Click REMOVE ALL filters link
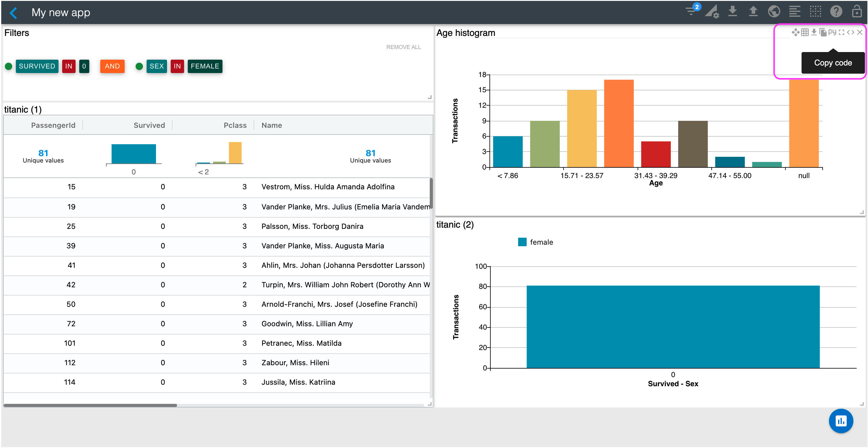Image resolution: width=868 pixels, height=448 pixels. click(403, 47)
